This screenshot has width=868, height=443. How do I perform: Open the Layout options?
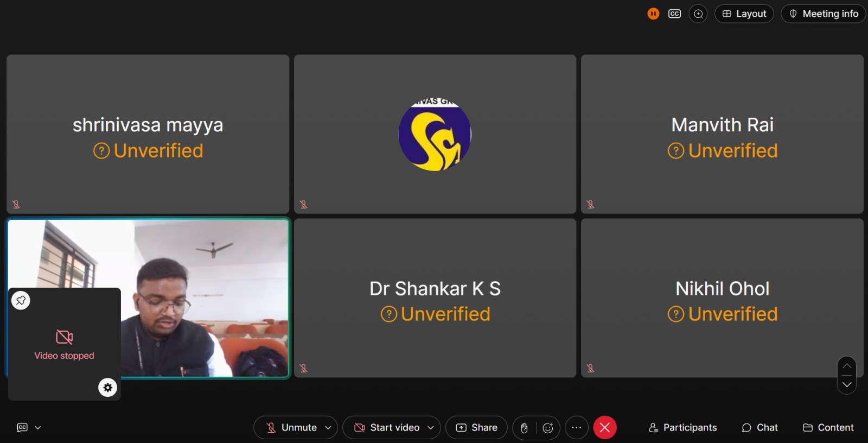(x=744, y=14)
